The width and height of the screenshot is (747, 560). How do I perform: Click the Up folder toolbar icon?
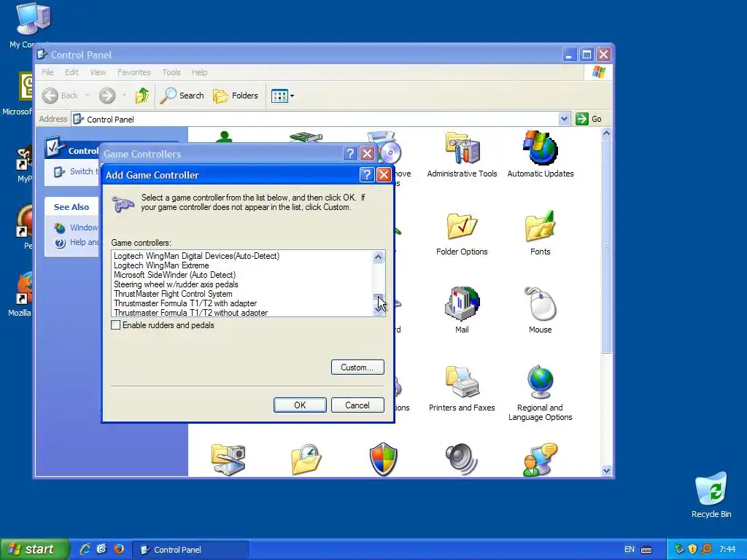(142, 96)
